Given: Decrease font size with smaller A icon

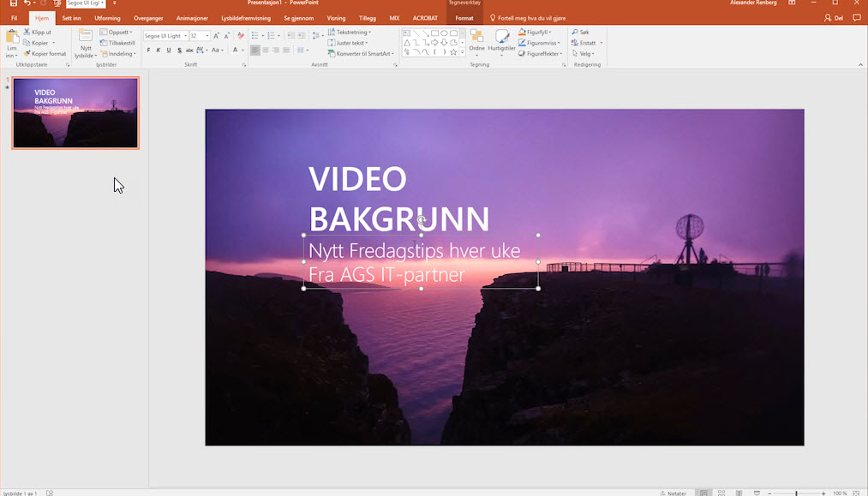Looking at the screenshot, I should coord(226,35).
